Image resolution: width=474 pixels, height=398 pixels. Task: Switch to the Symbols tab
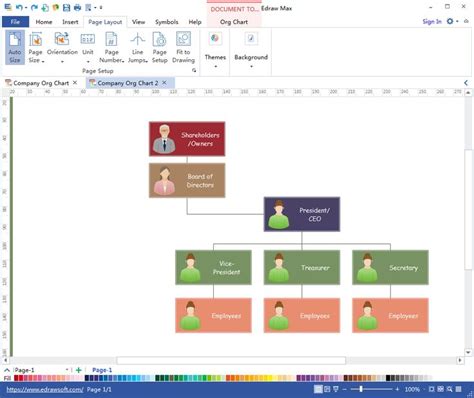(167, 22)
